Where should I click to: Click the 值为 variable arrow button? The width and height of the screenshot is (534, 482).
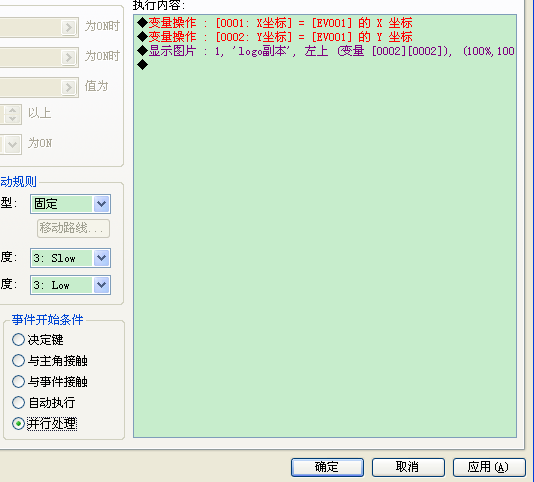pos(68,87)
